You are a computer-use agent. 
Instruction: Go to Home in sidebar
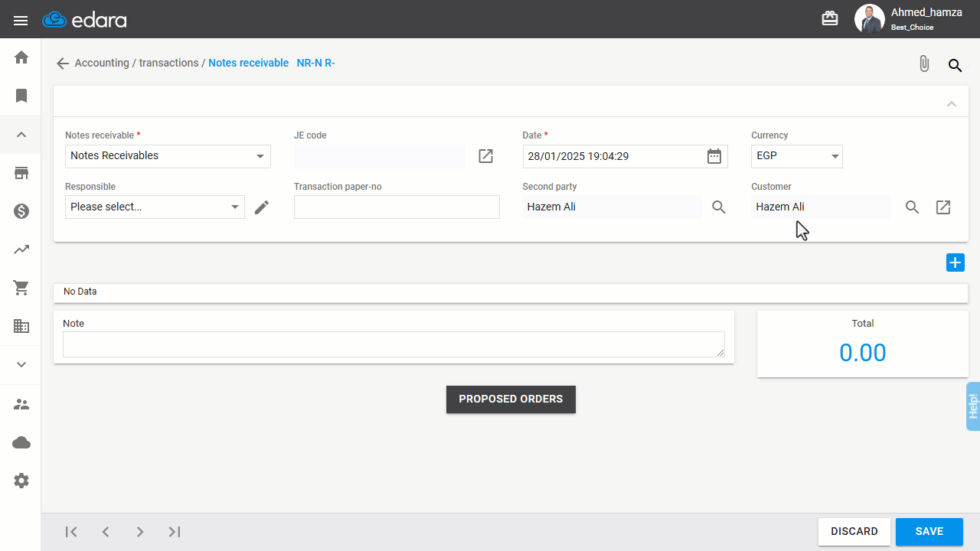coord(21,57)
